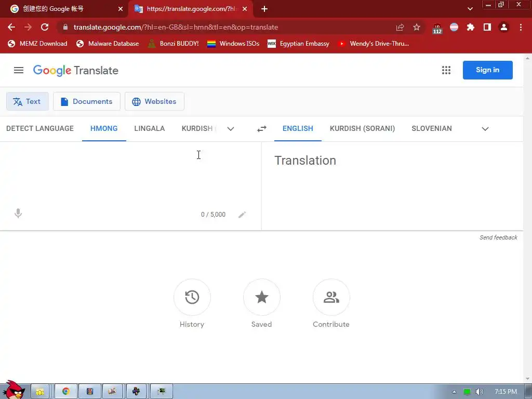Click the striped flag extension icon
The image size is (532, 399).
[x=454, y=27]
